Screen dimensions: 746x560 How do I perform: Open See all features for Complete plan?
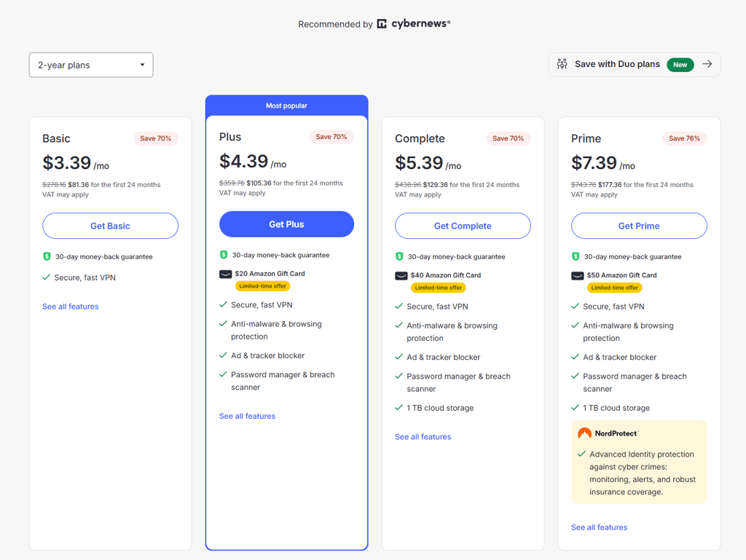coord(423,437)
